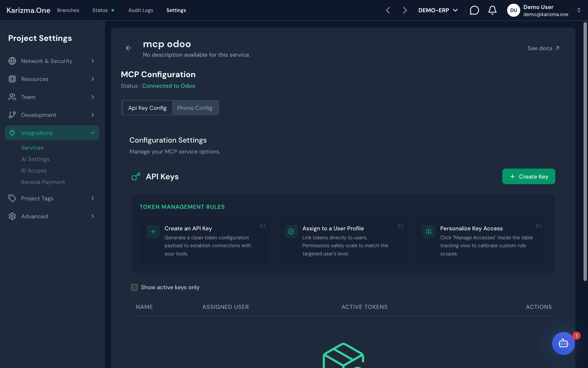Open the chat messages icon in header
The image size is (588, 368).
[x=474, y=10]
